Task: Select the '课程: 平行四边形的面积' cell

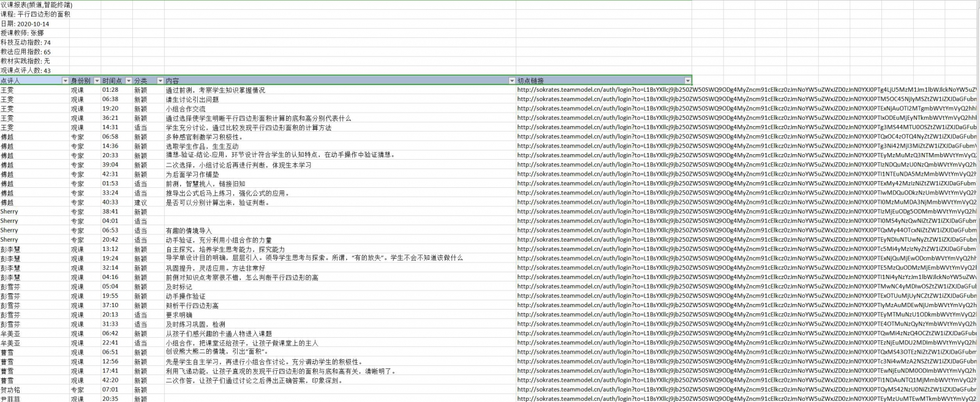Action: [35, 14]
